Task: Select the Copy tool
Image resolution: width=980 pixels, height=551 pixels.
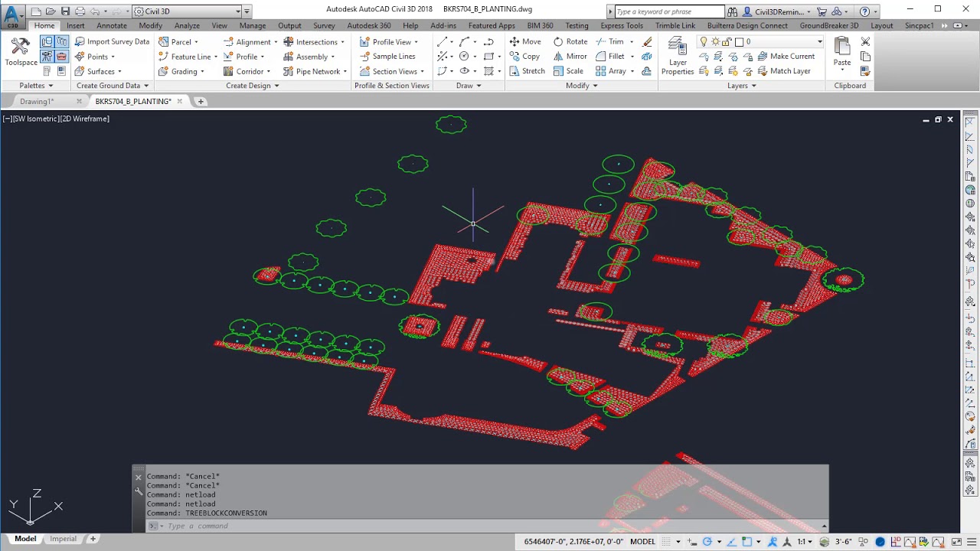Action: pyautogui.click(x=524, y=57)
